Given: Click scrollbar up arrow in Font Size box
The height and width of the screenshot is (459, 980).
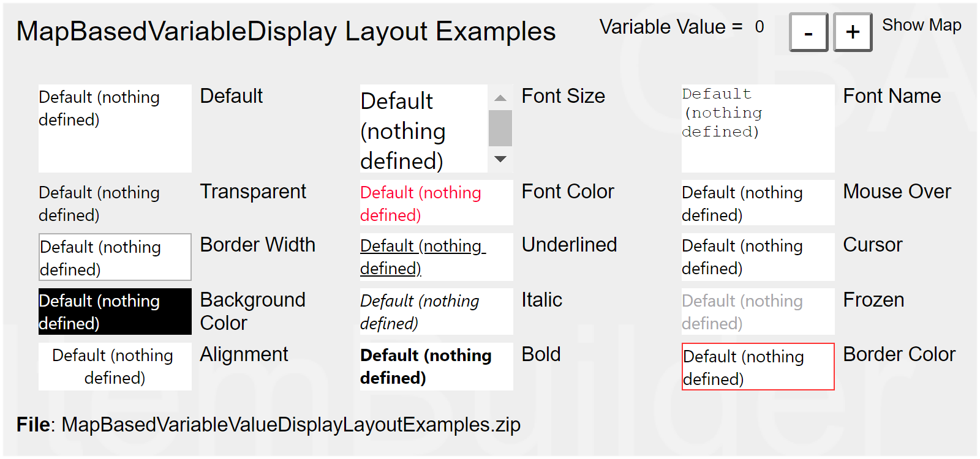Looking at the screenshot, I should tap(500, 98).
